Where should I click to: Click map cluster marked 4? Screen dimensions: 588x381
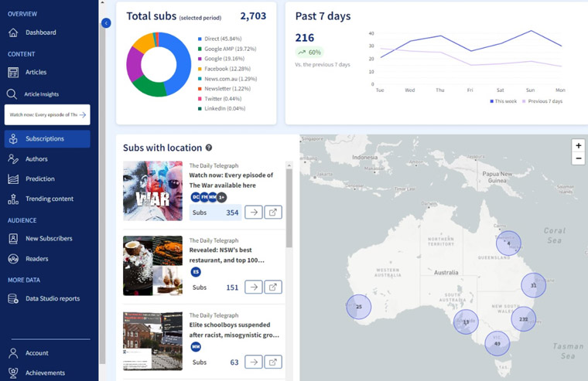click(508, 243)
